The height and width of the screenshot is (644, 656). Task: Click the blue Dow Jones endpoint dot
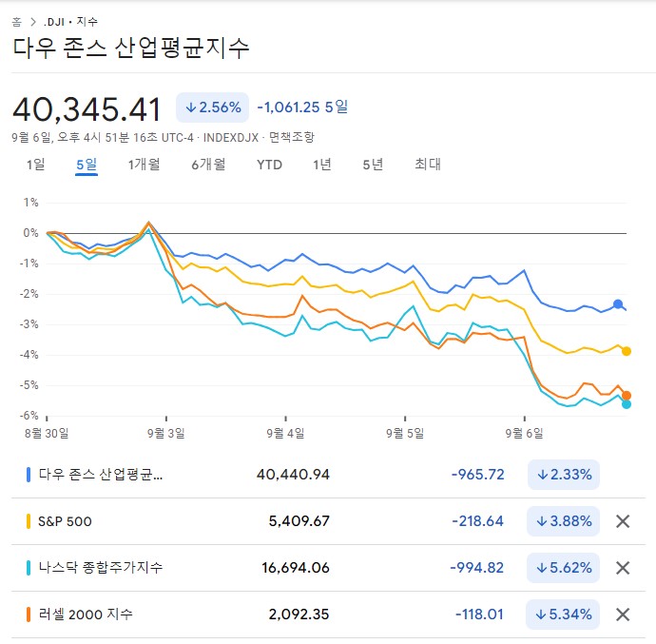point(619,304)
